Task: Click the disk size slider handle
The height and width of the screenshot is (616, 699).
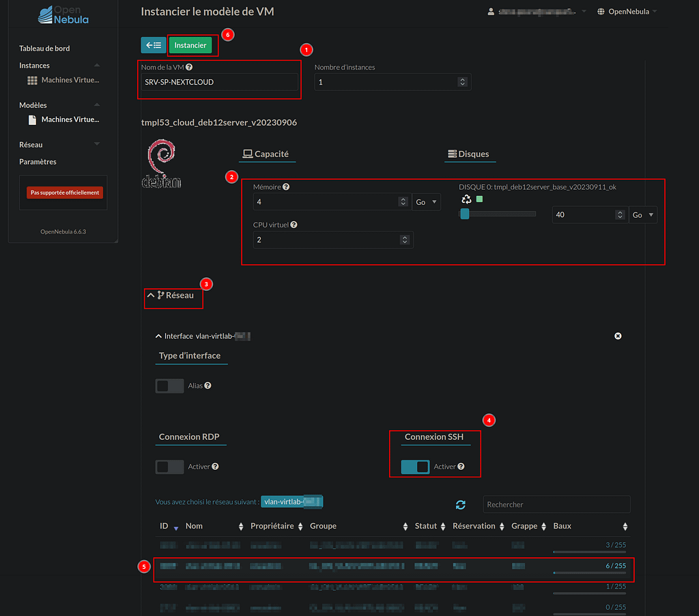Action: pos(465,214)
